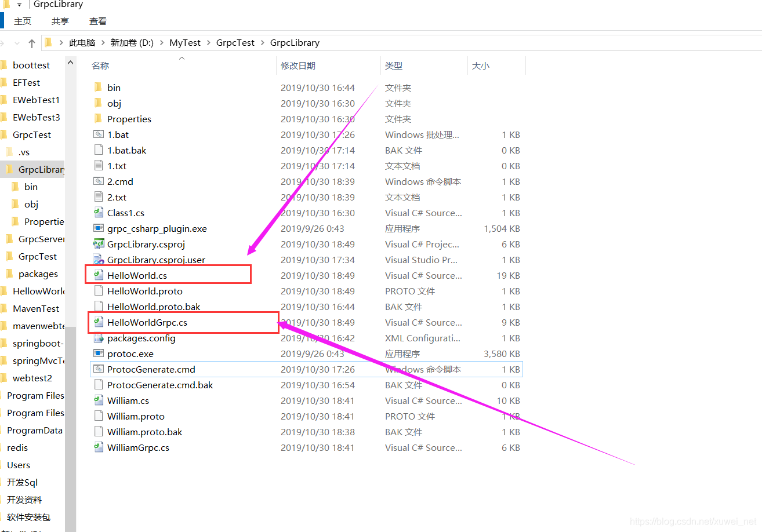The width and height of the screenshot is (762, 532).
Task: Open the 共享 ribbon tab
Action: point(60,21)
